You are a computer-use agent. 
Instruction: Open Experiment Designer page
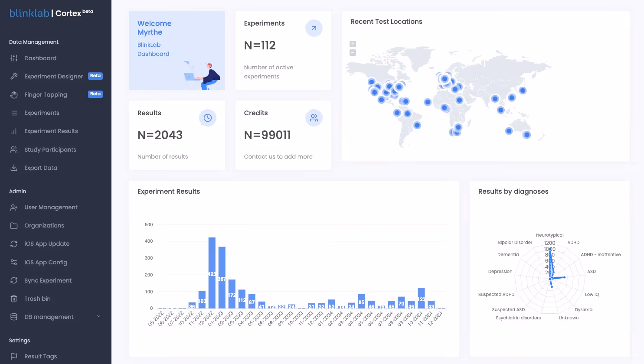coord(54,76)
